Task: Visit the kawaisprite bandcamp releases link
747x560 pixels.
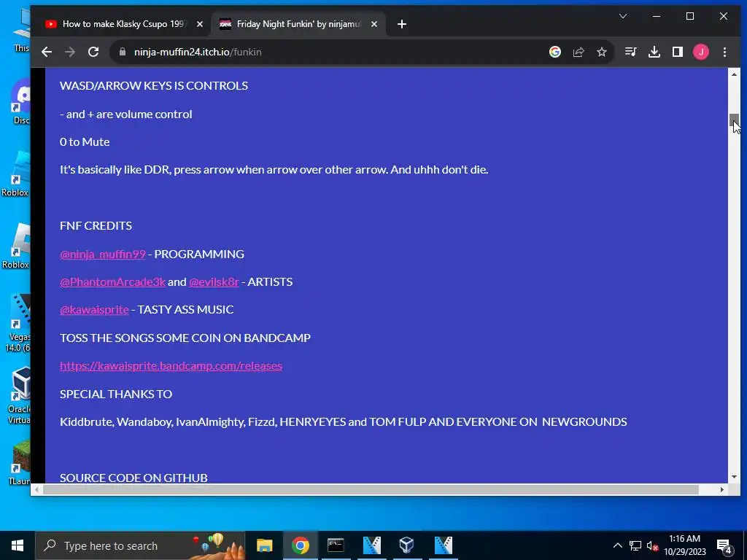Action: pos(171,365)
